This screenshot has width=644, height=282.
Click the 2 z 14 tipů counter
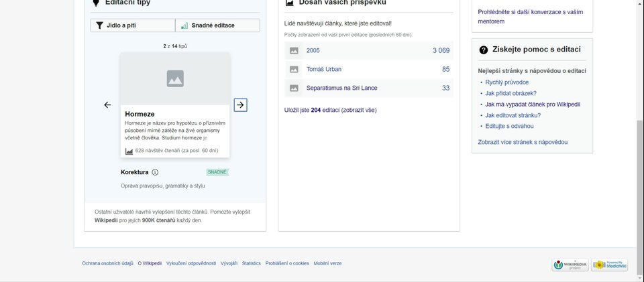[175, 46]
